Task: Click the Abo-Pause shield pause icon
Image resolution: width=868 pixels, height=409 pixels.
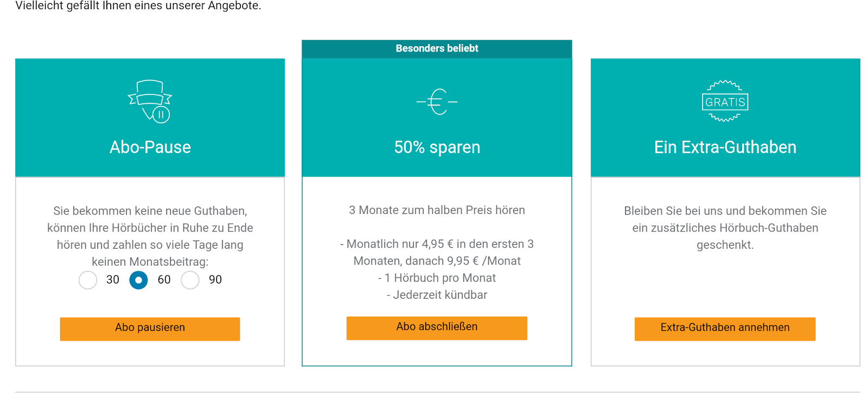Action: coord(150,101)
